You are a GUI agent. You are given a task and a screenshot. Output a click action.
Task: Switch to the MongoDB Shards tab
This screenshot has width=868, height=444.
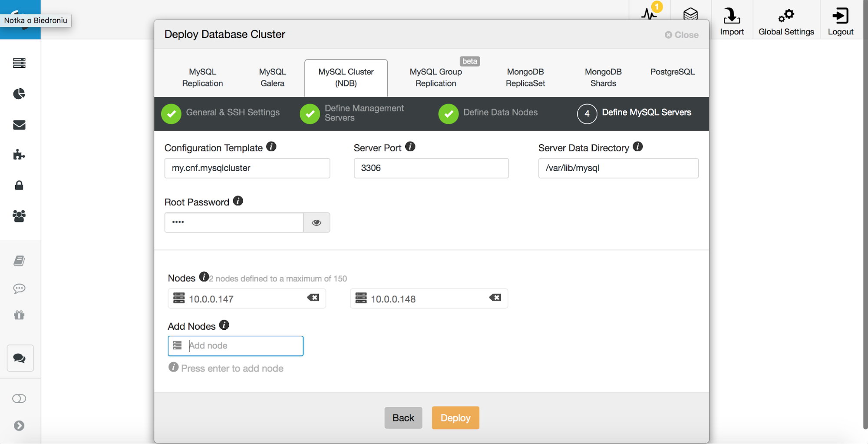603,77
